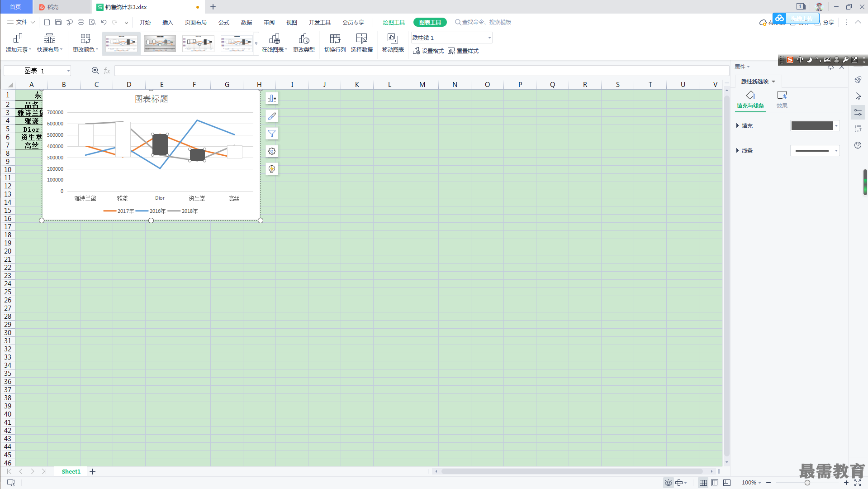This screenshot has width=868, height=489.
Task: Toggle the pin icon on properties panel
Action: point(830,67)
